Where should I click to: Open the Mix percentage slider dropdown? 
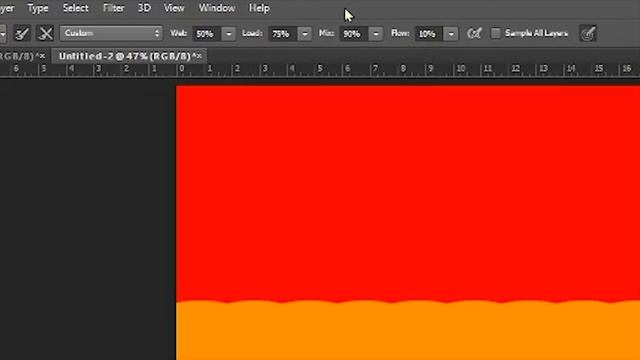pos(376,33)
